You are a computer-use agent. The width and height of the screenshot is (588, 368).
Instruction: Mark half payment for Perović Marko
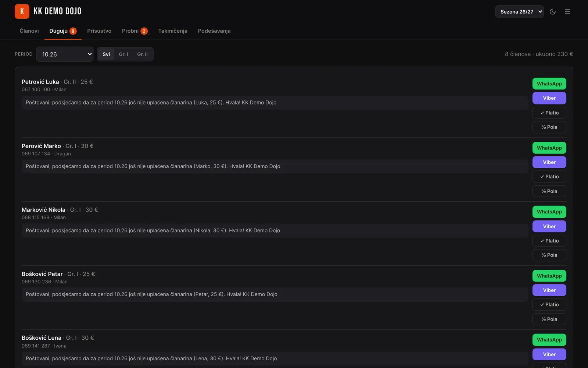point(549,191)
